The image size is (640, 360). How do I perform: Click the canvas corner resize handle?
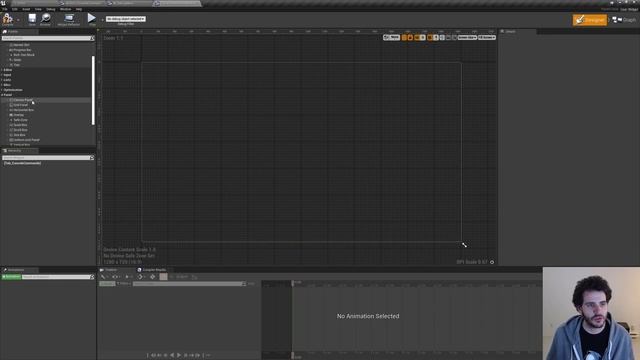pyautogui.click(x=464, y=245)
